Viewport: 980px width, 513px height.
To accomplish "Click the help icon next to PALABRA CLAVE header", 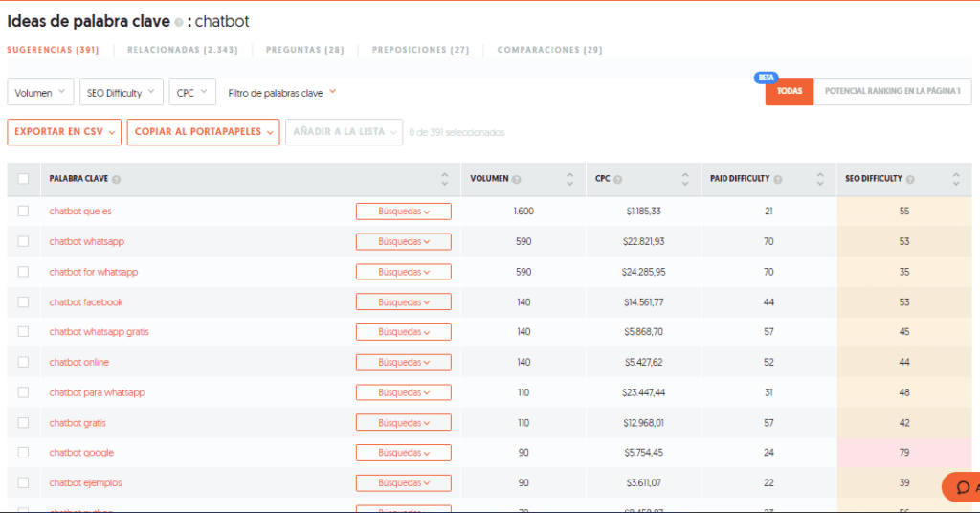I will (116, 179).
